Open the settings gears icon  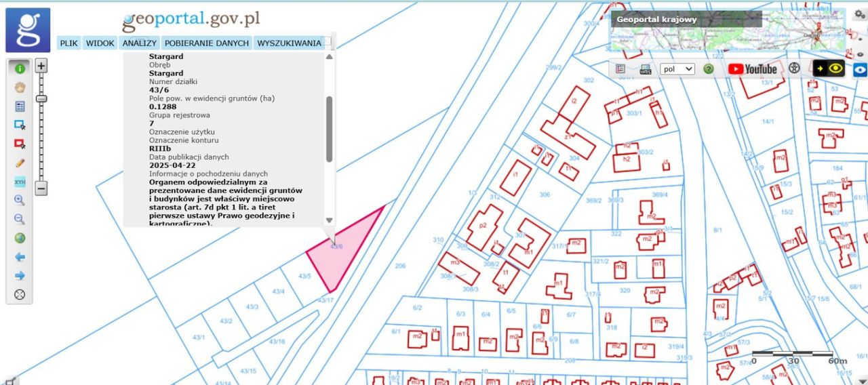tap(860, 14)
